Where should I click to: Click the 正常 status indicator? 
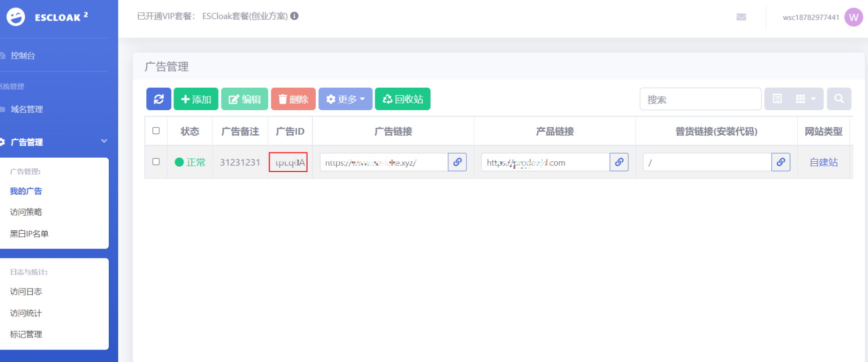190,162
